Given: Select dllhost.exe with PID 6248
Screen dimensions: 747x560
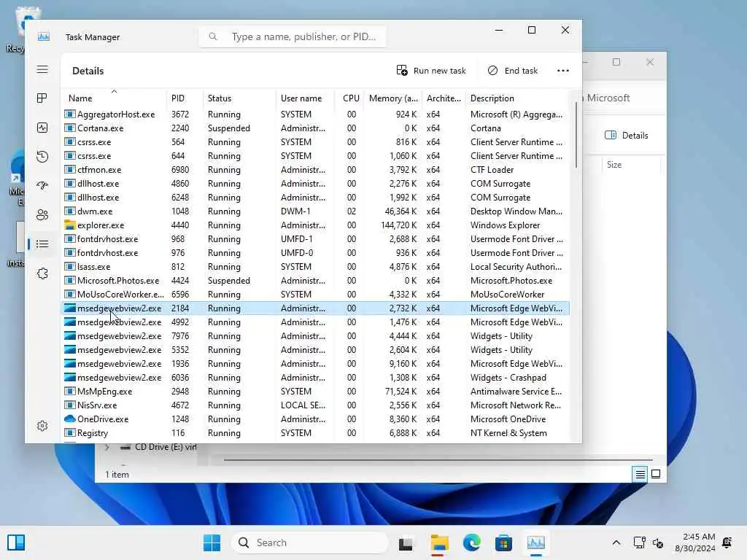Looking at the screenshot, I should pyautogui.click(x=316, y=197).
